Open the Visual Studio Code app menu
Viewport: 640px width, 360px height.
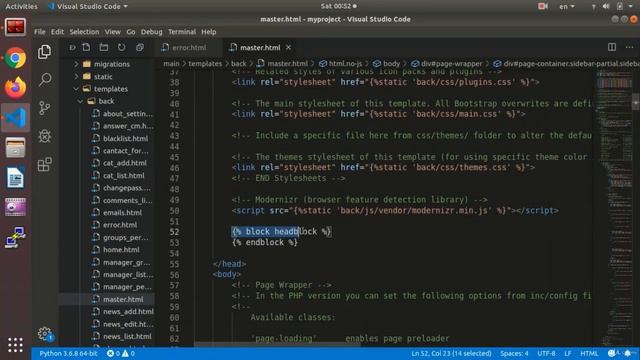point(87,6)
